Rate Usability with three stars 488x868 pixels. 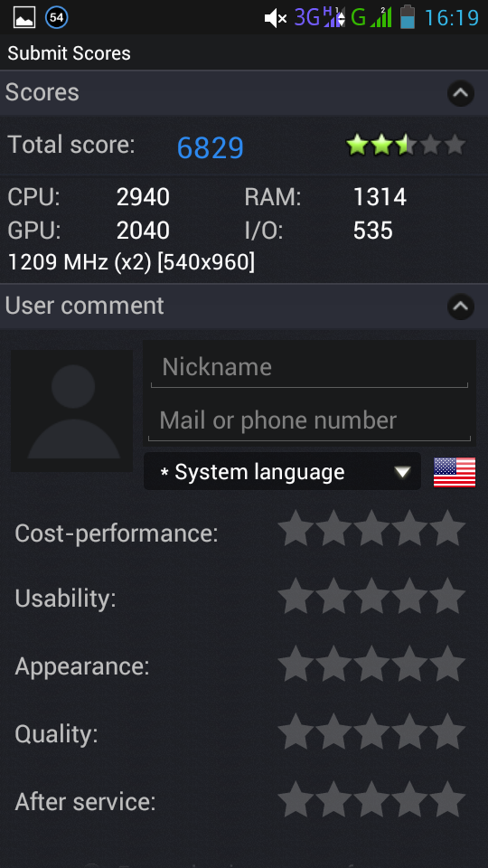[x=371, y=596]
